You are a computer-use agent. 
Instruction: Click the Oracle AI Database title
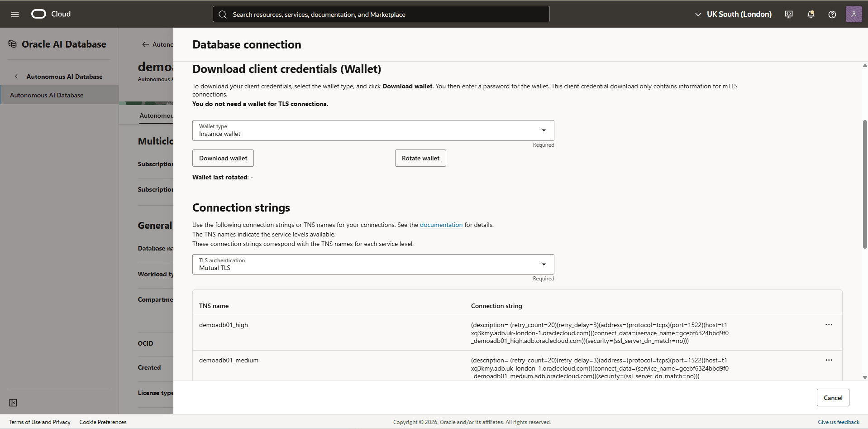pyautogui.click(x=64, y=44)
